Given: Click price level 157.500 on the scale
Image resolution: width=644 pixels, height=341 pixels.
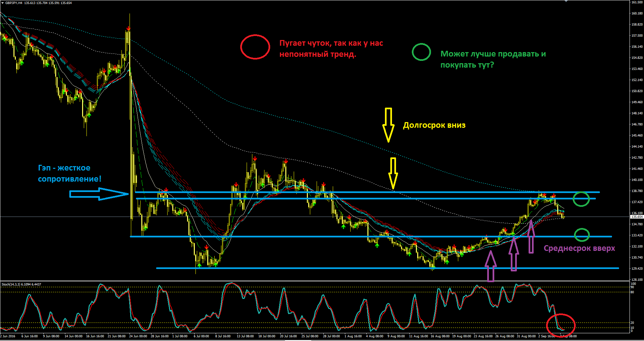Looking at the screenshot, I should coord(637,36).
